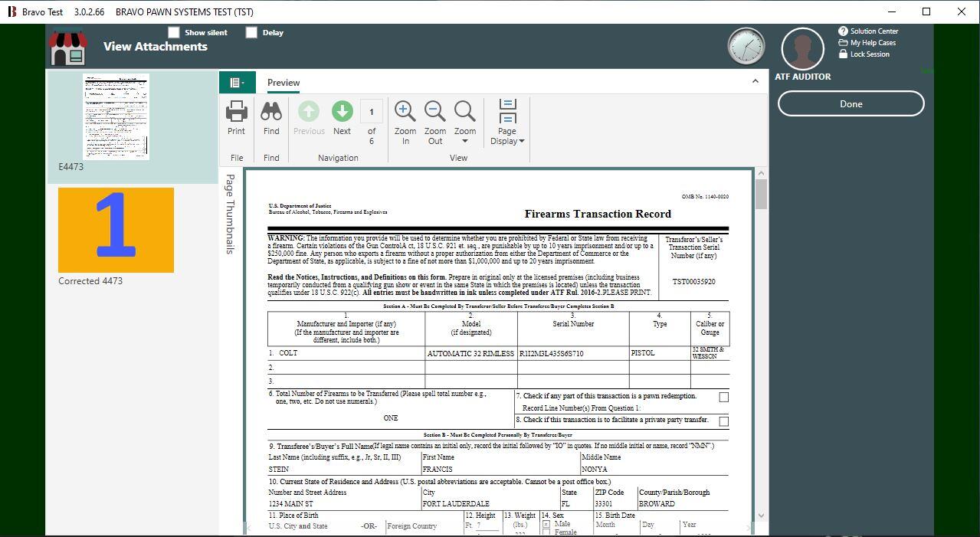Viewport: 980px width, 537px height.
Task: Expand Page Display options
Action: coord(507,123)
